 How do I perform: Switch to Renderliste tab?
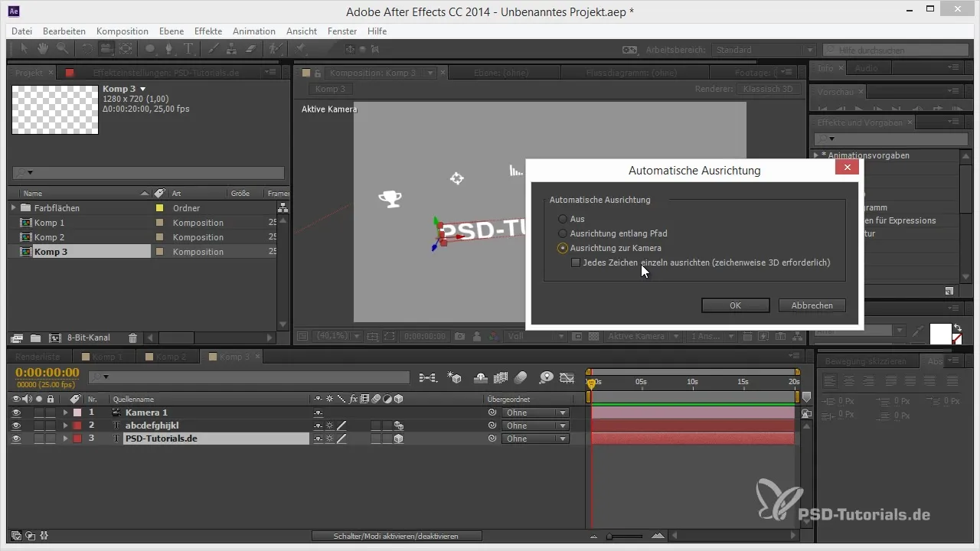point(38,357)
